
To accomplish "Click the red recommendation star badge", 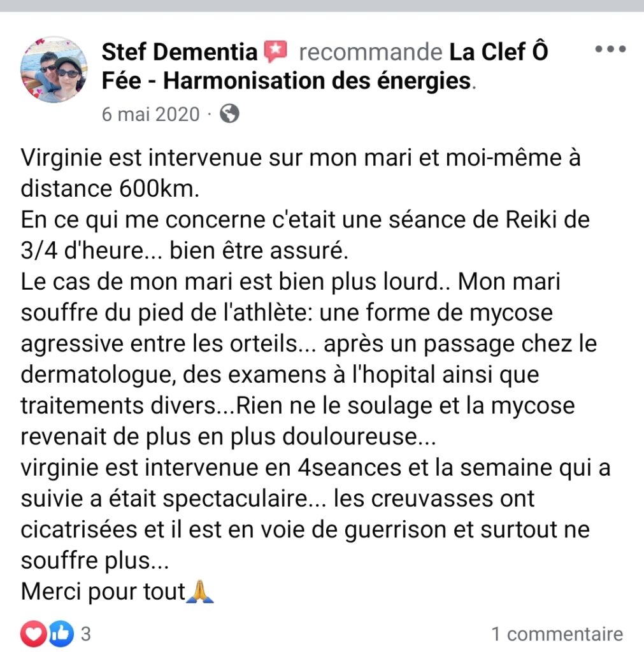I will 275,52.
